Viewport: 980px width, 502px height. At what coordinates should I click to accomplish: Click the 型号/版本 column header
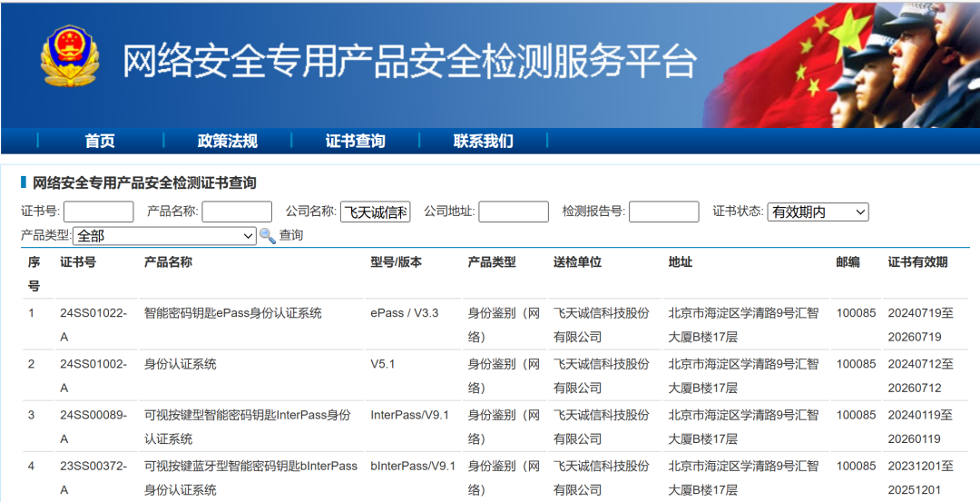pyautogui.click(x=397, y=262)
